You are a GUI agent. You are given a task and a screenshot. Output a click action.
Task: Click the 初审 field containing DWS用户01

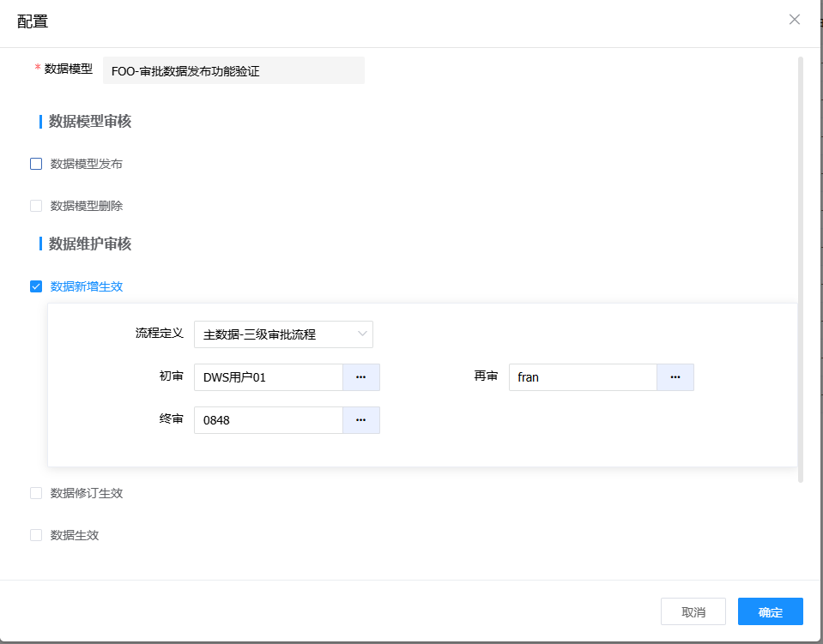[x=269, y=377]
